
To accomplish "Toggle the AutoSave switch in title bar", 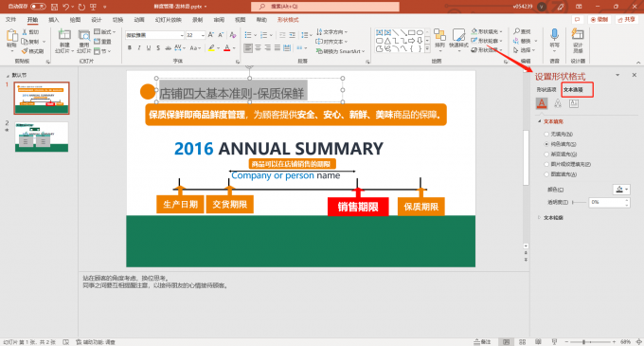I will coord(38,7).
